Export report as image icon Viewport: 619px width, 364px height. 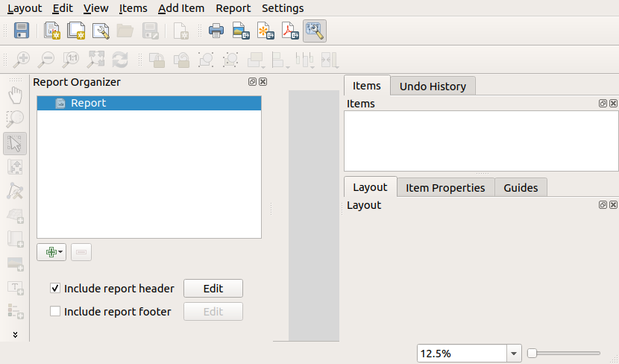240,31
